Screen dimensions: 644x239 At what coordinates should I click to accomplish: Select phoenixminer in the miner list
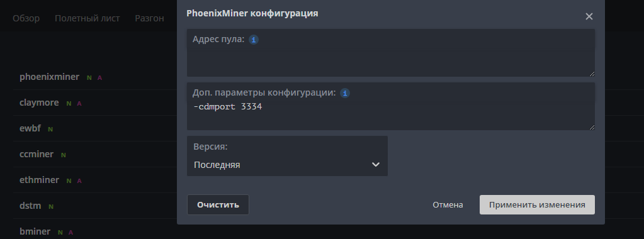[x=49, y=77]
